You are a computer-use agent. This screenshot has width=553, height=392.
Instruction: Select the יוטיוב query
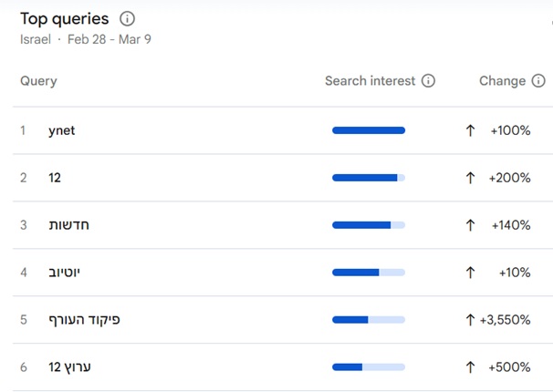tap(65, 273)
